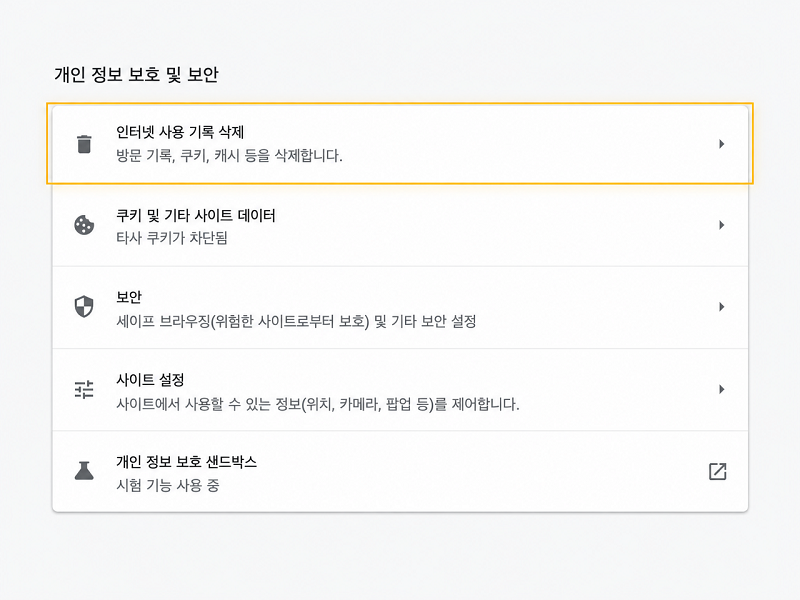Viewport: 800px width, 600px height.
Task: Open 쿠키 및 기타 사이트 데이터 title
Action: point(196,215)
